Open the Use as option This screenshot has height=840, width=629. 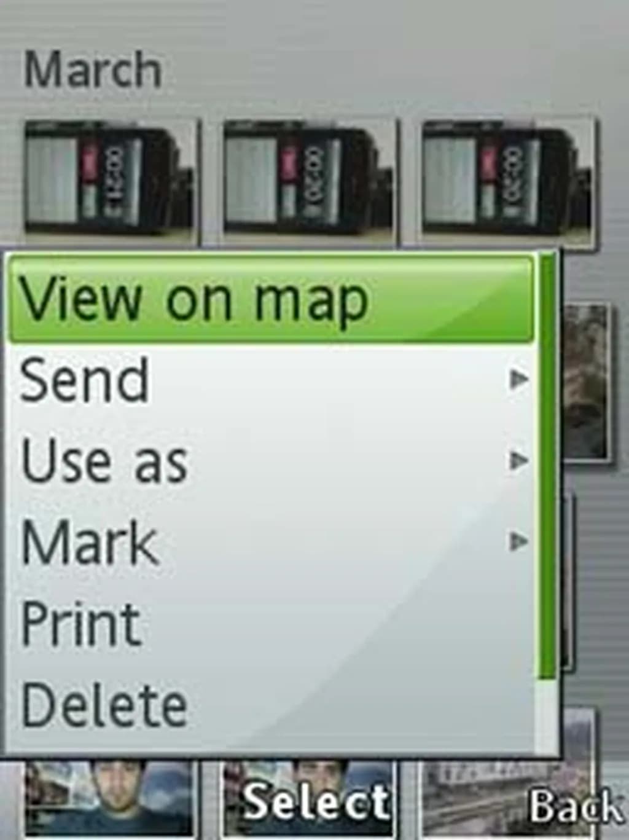[271, 461]
